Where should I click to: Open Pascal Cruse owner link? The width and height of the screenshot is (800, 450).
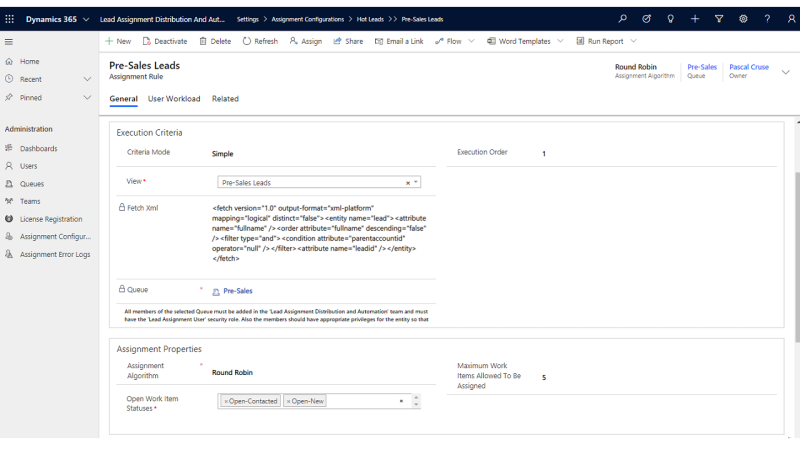point(749,67)
